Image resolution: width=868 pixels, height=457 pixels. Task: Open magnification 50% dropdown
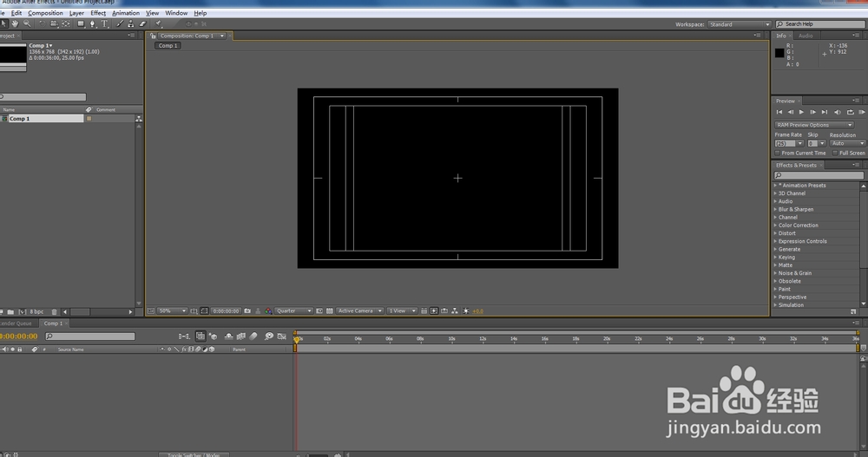[x=172, y=311]
